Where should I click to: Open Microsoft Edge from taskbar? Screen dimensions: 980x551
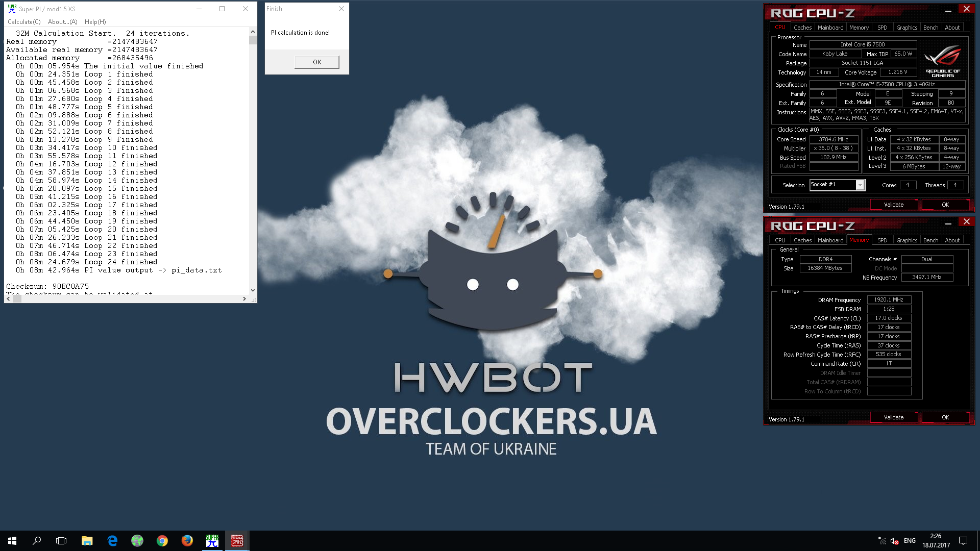tap(112, 541)
